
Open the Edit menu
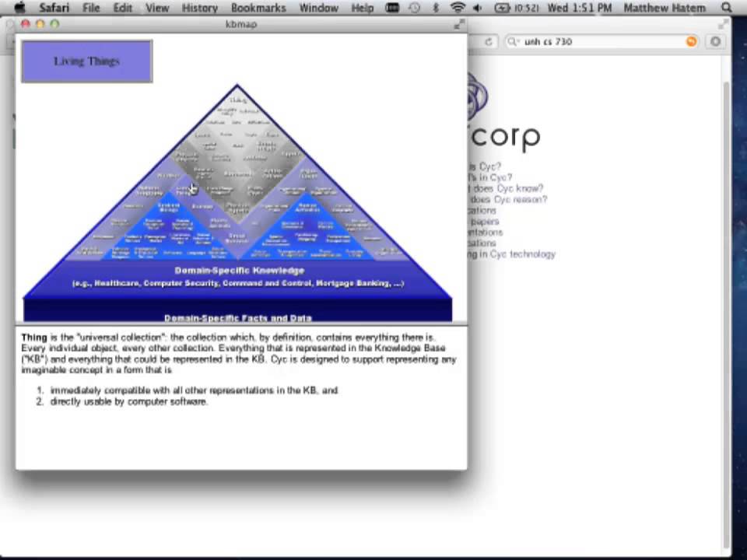click(122, 8)
